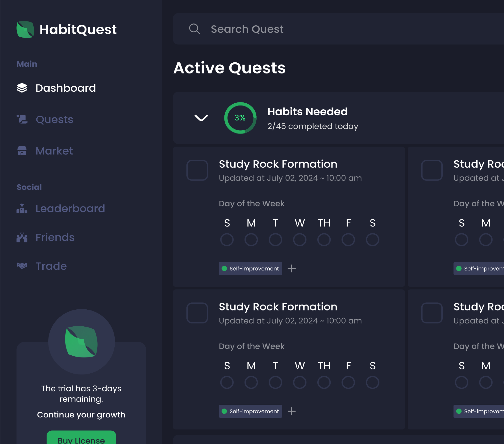This screenshot has width=504, height=444.
Task: Click the Friends high-five icon
Action: (x=22, y=237)
